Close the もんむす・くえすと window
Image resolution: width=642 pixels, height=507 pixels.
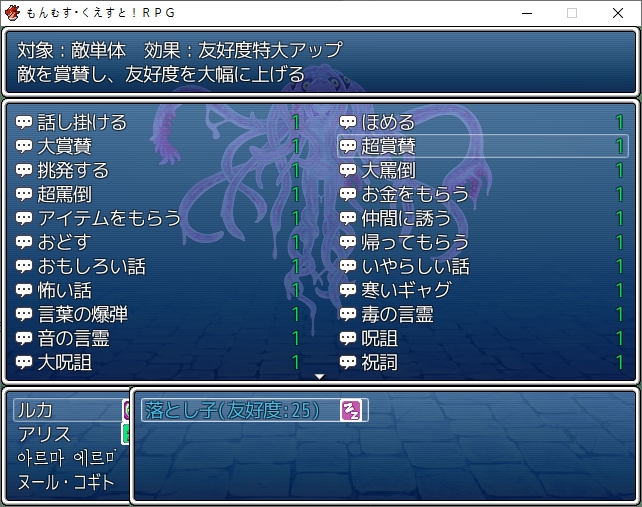coord(618,13)
